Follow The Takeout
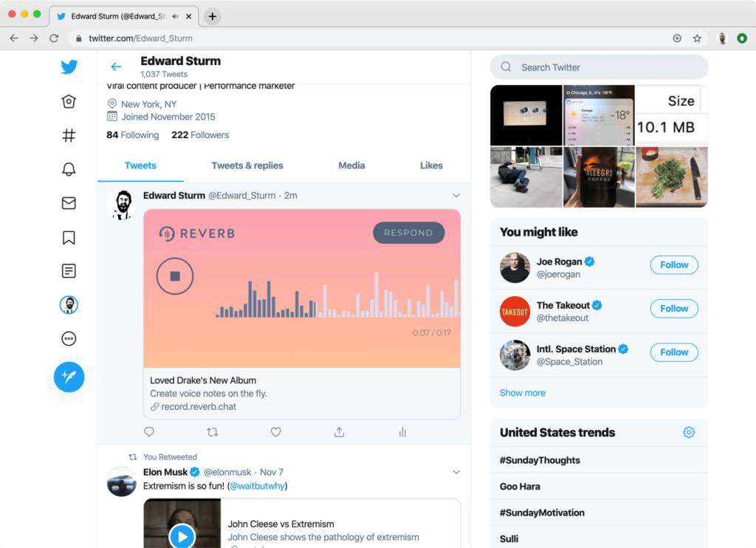The image size is (756, 548). coord(674,309)
